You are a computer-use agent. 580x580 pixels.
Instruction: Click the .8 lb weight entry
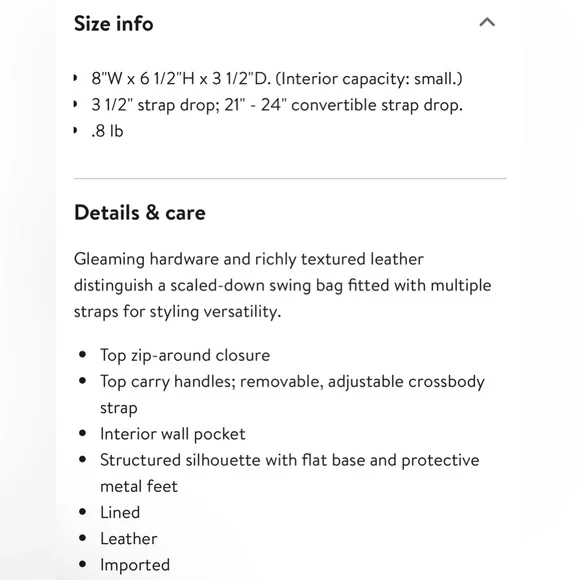(107, 131)
